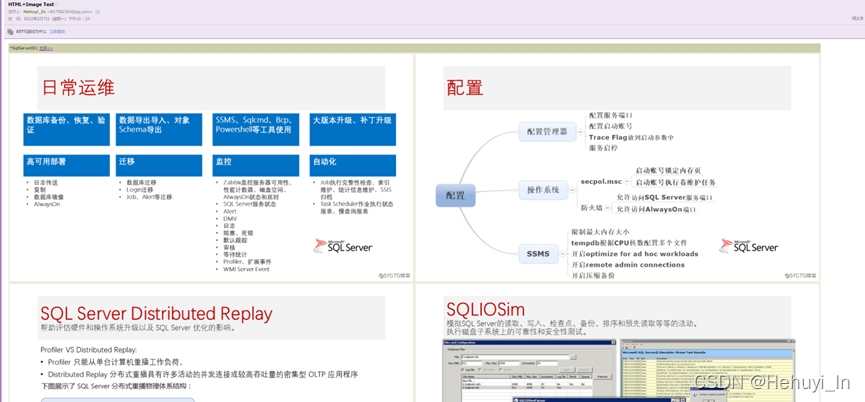This screenshot has width=865, height=402.
Task: Click the 配置服务端口 leaf
Action: 611,116
